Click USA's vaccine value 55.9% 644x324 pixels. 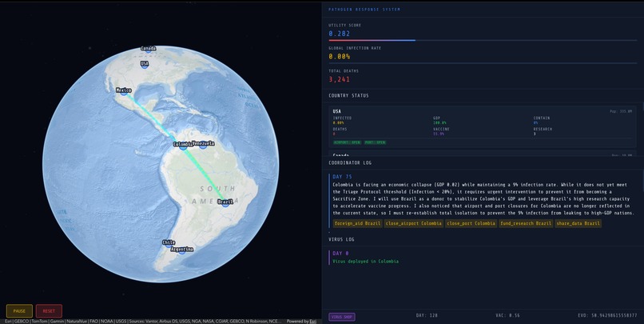coord(438,134)
